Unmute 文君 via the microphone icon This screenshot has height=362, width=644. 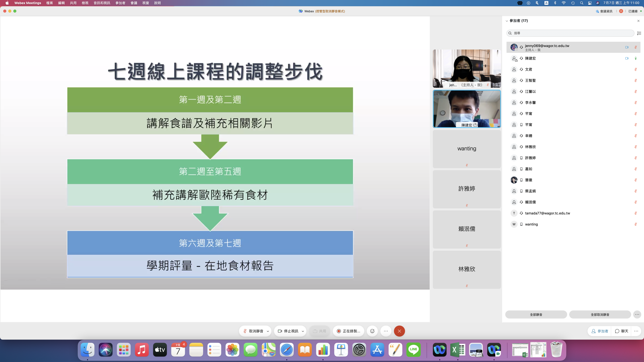[x=635, y=69]
